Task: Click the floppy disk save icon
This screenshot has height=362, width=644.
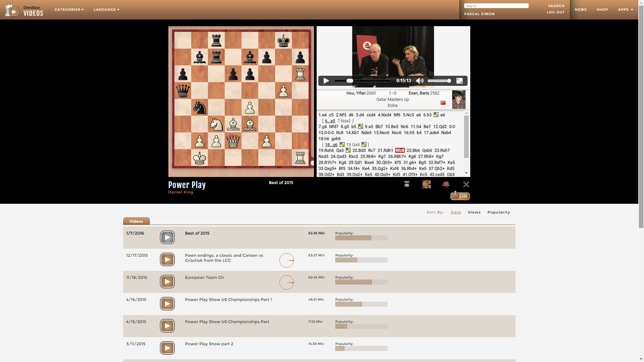Action: click(x=406, y=184)
